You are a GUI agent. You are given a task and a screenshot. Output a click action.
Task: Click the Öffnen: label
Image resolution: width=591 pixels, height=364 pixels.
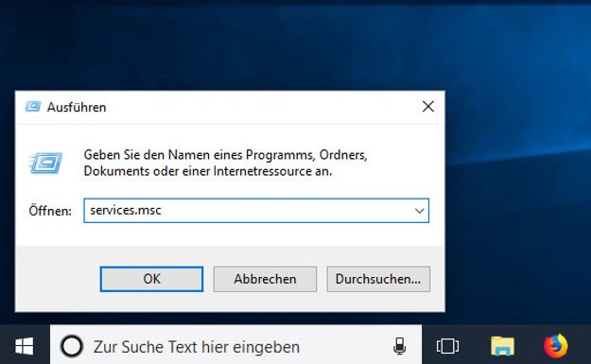point(50,211)
